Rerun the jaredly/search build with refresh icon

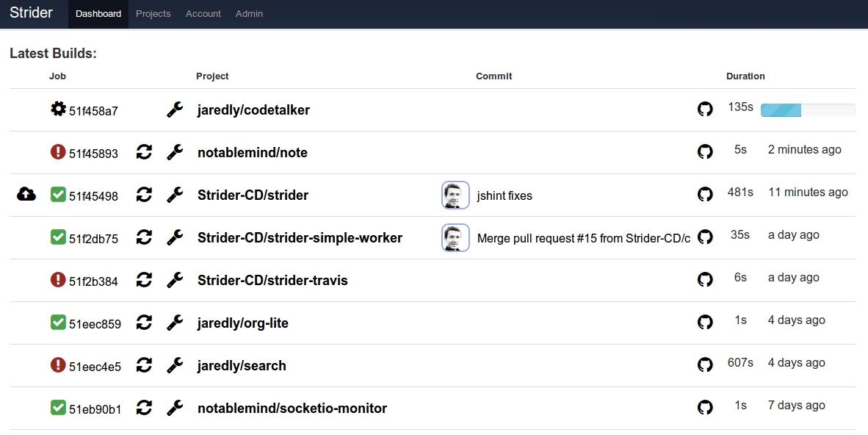[x=145, y=365]
